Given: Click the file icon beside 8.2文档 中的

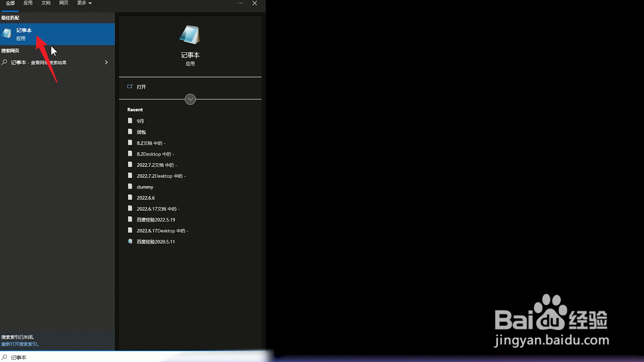Looking at the screenshot, I should (x=130, y=142).
